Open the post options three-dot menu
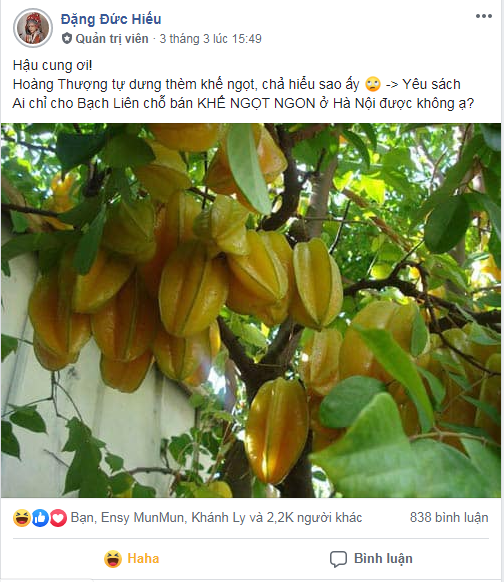 tap(484, 16)
